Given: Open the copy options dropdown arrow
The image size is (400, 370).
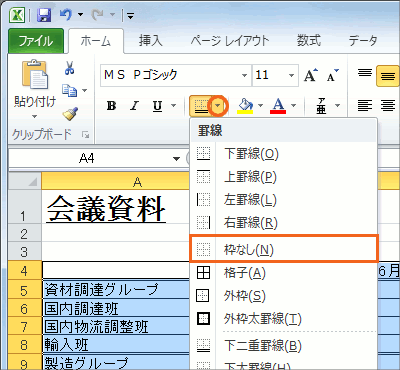Looking at the screenshot, I should [84, 90].
